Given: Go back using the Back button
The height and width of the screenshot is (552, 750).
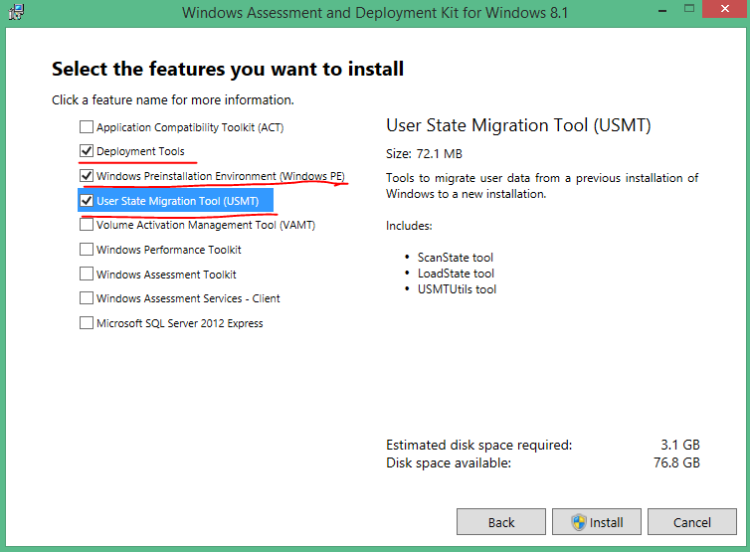Looking at the screenshot, I should pyautogui.click(x=501, y=522).
